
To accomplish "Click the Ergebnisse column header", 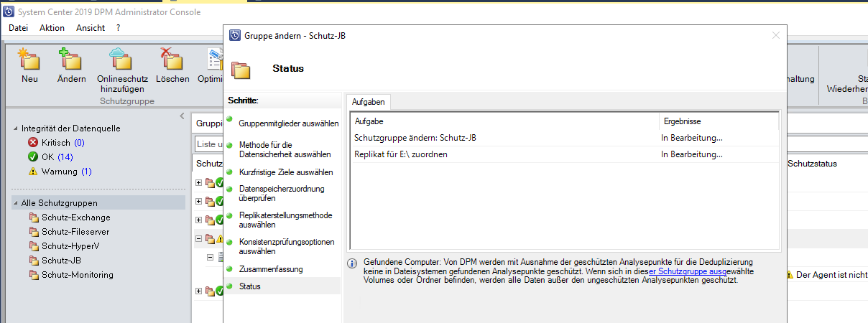I will (x=719, y=121).
